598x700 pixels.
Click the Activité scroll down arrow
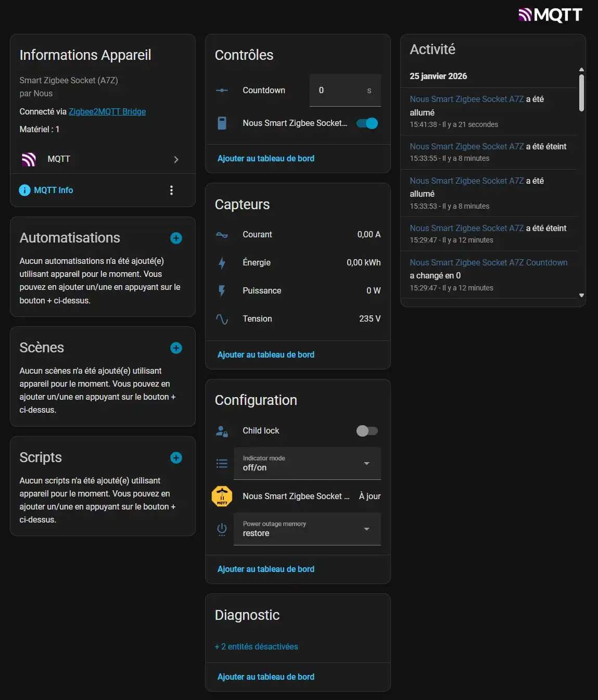[581, 295]
